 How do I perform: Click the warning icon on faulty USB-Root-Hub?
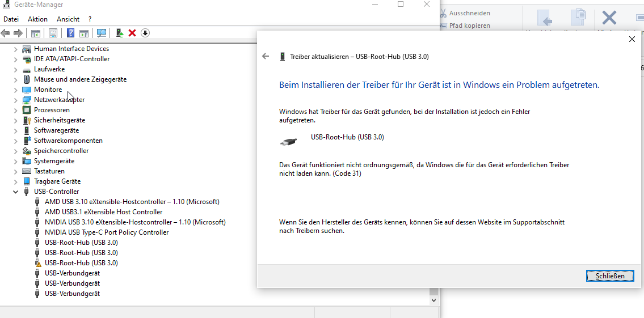pos(38,263)
